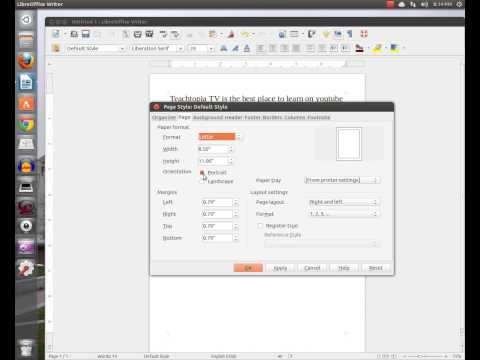Click the Font Color icon
The height and width of the screenshot is (360, 480).
click(359, 48)
